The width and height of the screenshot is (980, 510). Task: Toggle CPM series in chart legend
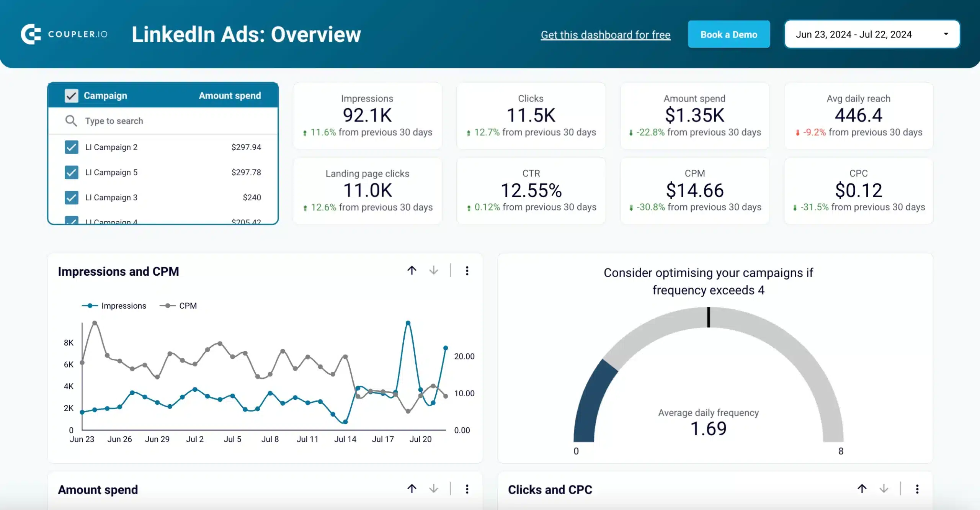coord(178,306)
